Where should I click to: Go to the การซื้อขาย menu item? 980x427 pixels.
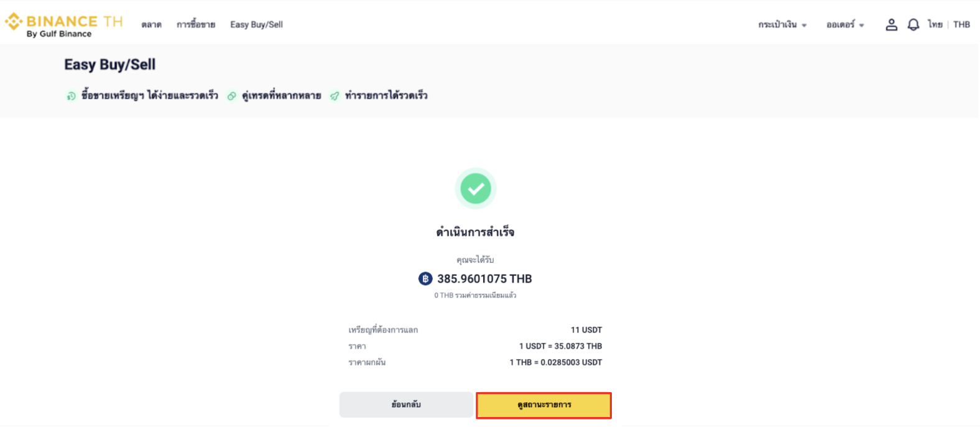[196, 25]
